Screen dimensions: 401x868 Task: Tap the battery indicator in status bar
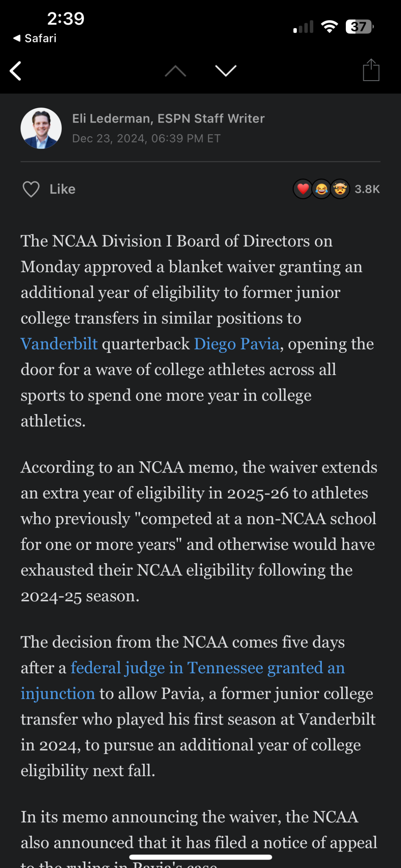(x=360, y=27)
